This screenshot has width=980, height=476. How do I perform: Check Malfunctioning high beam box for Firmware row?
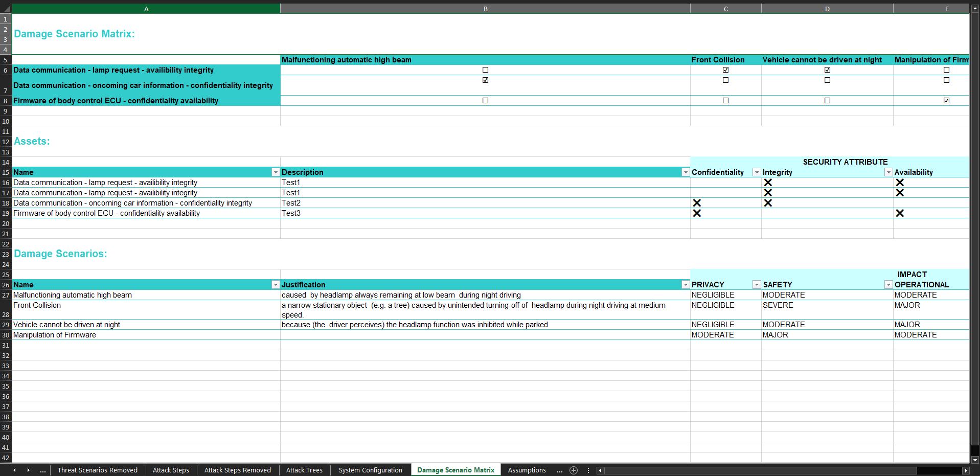coord(485,101)
